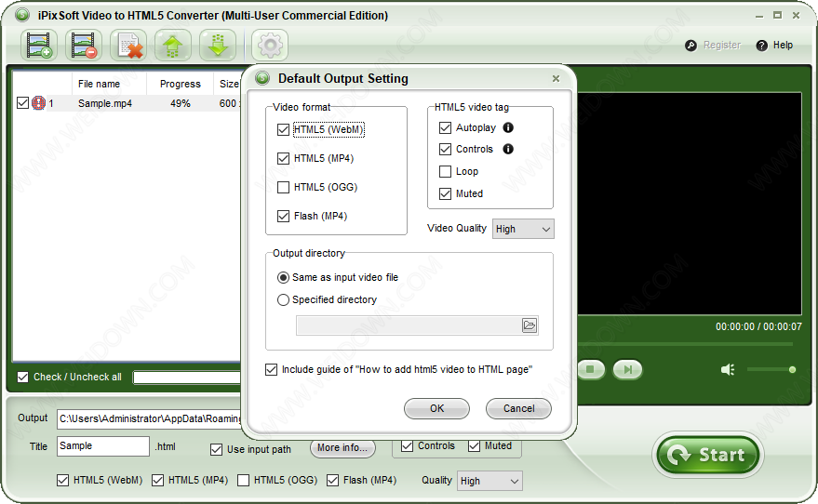Select Specified directory radio button
Screen dimensions: 818x504
[283, 299]
